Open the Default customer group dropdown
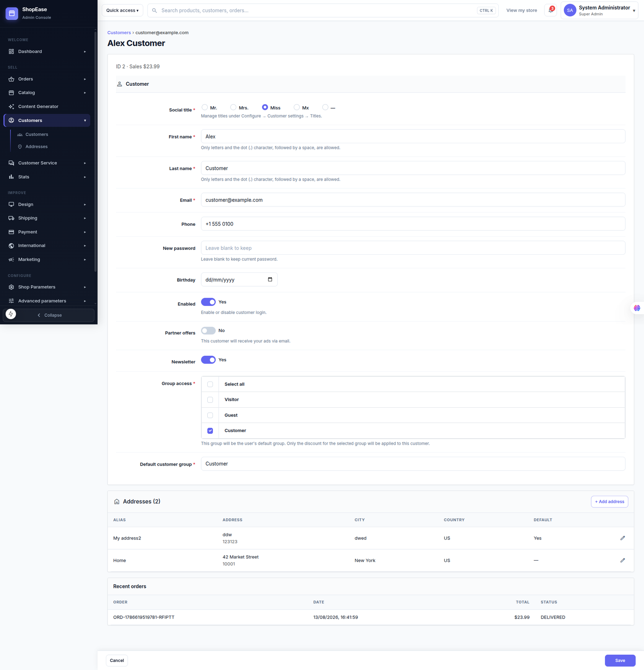The image size is (644, 670). pyautogui.click(x=413, y=464)
